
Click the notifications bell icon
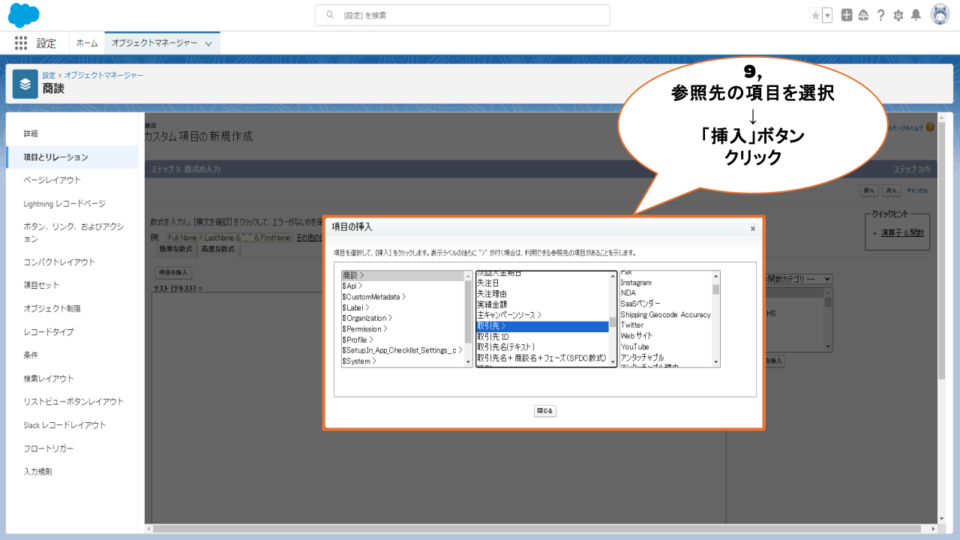(x=916, y=15)
